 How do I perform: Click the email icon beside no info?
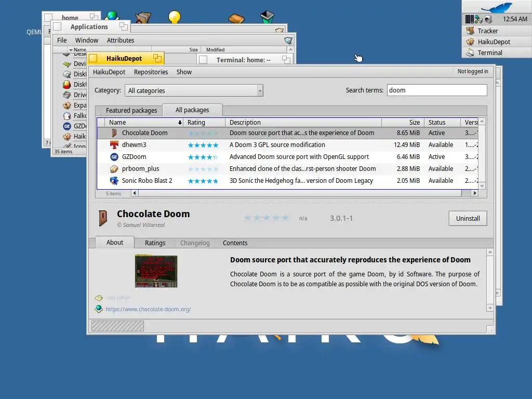(99, 298)
